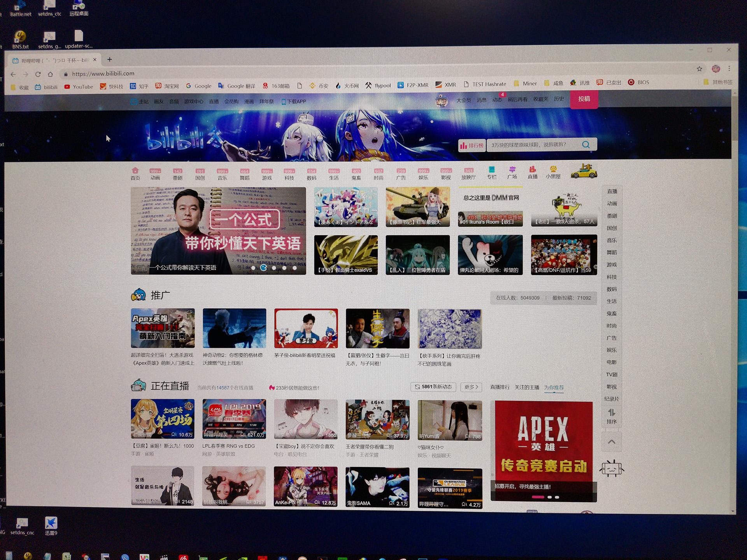Image resolution: width=747 pixels, height=560 pixels.
Task: Click the pink 投稿 button
Action: coord(584,99)
